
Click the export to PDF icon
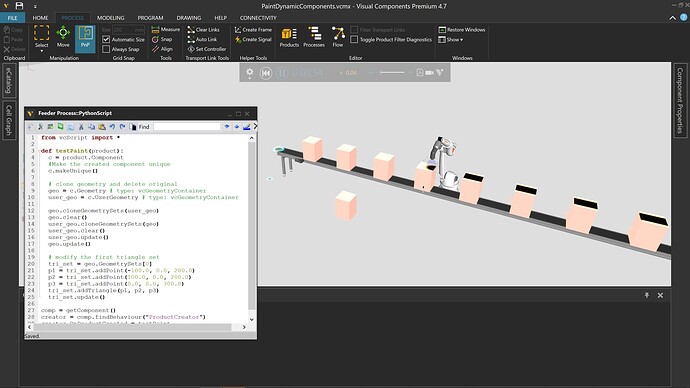click(420, 73)
